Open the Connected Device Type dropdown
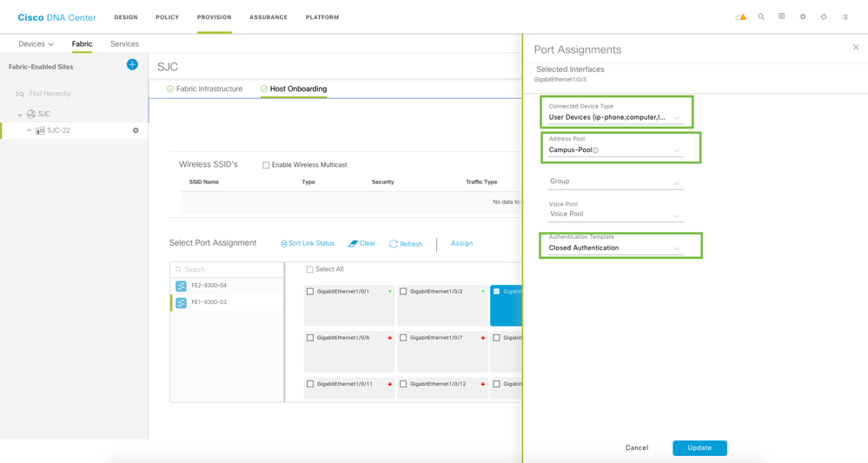The height and width of the screenshot is (463, 868). tap(615, 117)
